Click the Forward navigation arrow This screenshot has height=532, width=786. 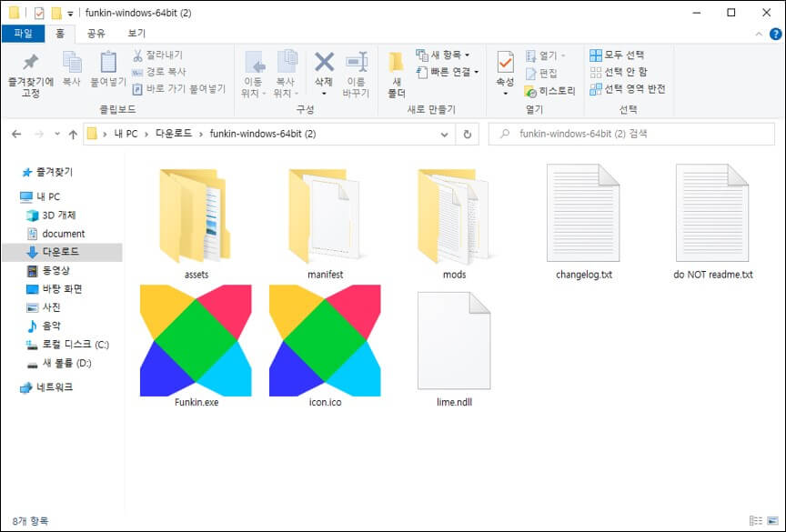pos(39,135)
